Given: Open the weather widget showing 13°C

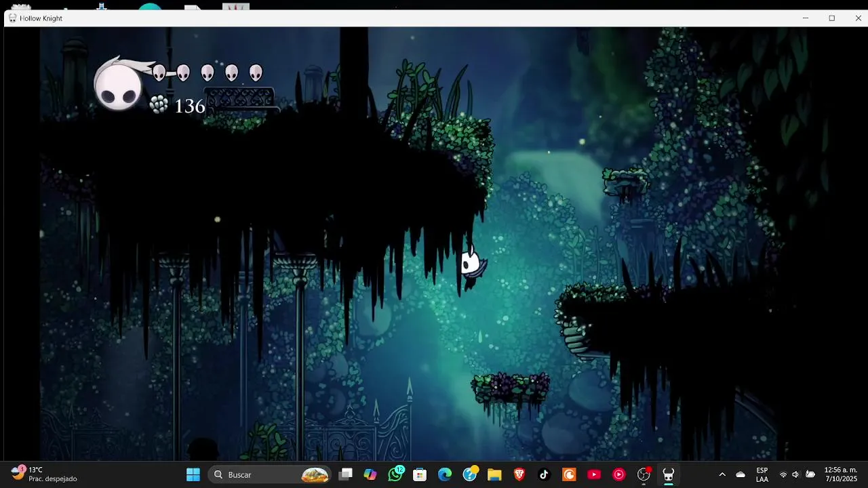Looking at the screenshot, I should tap(45, 474).
